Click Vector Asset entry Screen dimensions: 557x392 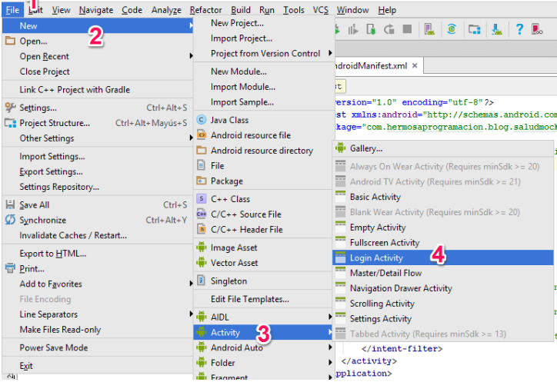[x=264, y=263]
